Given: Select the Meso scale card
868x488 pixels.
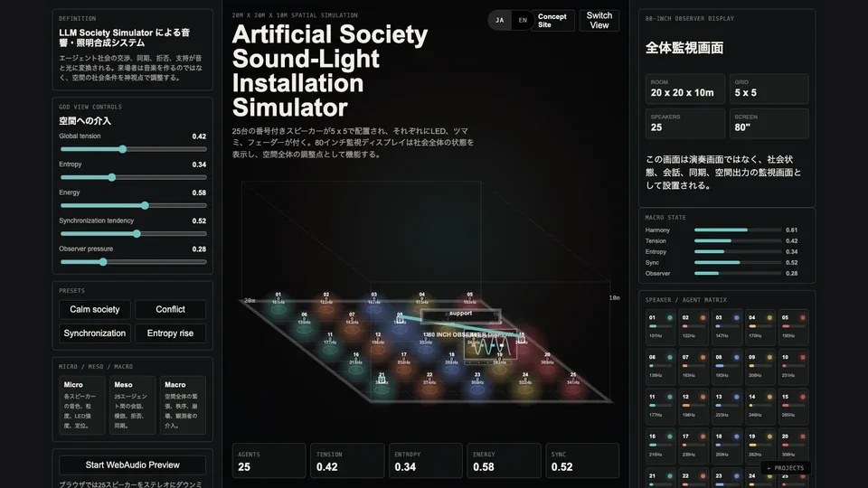Looking at the screenshot, I should click(x=132, y=405).
